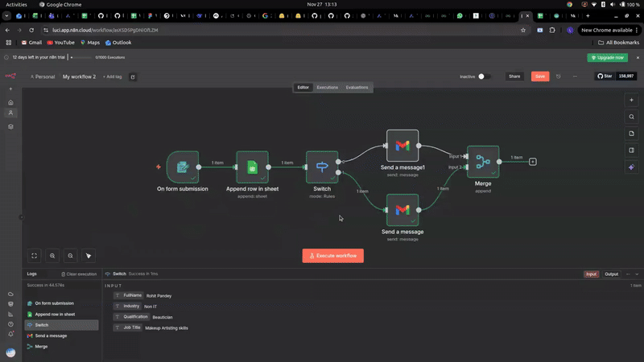Open the On form submission trigger node
This screenshot has width=644, height=362.
coord(183,167)
